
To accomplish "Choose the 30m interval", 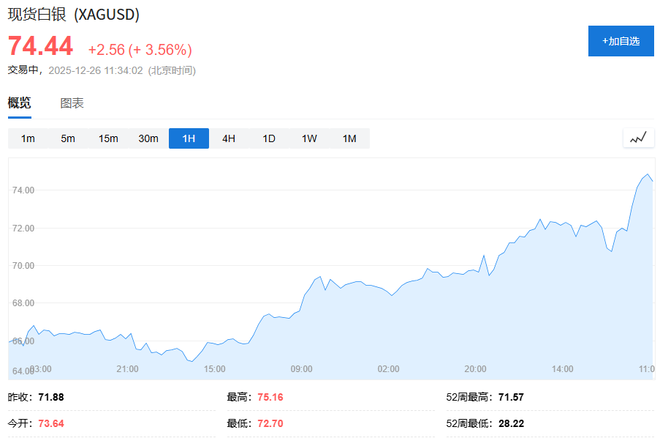I will pyautogui.click(x=148, y=139).
